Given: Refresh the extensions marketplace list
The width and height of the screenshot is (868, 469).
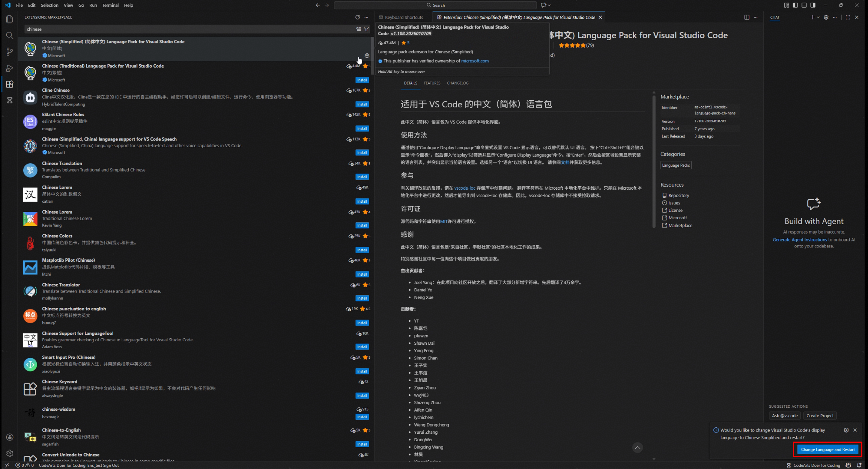Looking at the screenshot, I should [358, 17].
